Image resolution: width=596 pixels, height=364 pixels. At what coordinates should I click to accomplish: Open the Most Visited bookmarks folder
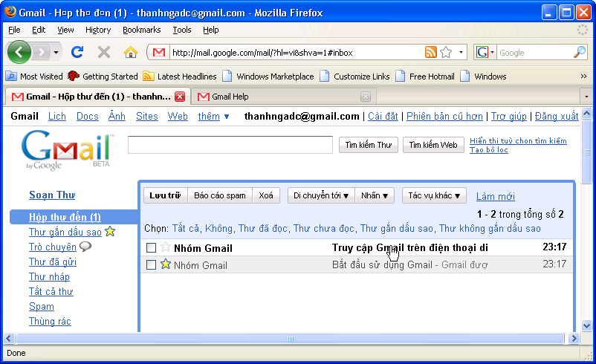34,77
